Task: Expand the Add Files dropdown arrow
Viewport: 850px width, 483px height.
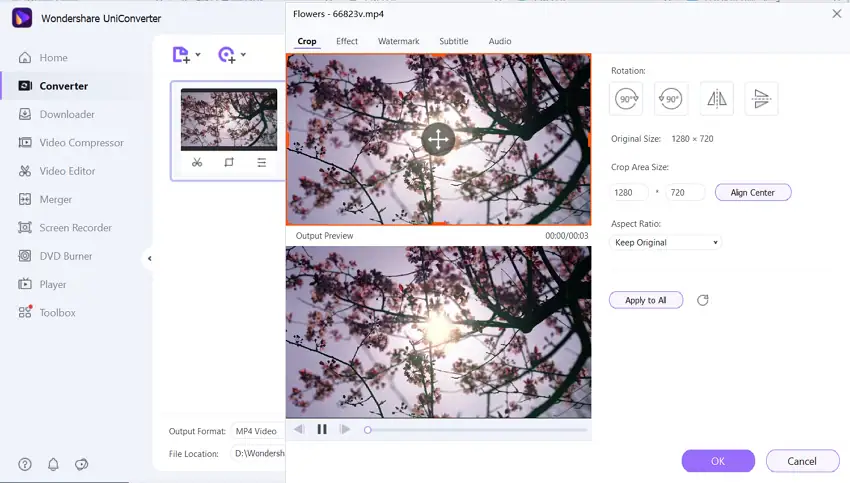Action: point(198,54)
